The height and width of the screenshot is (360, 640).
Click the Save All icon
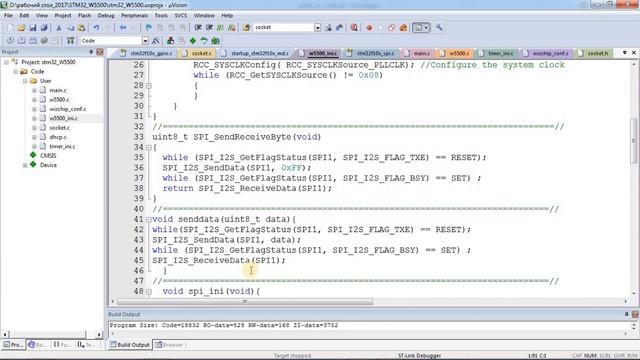44,28
